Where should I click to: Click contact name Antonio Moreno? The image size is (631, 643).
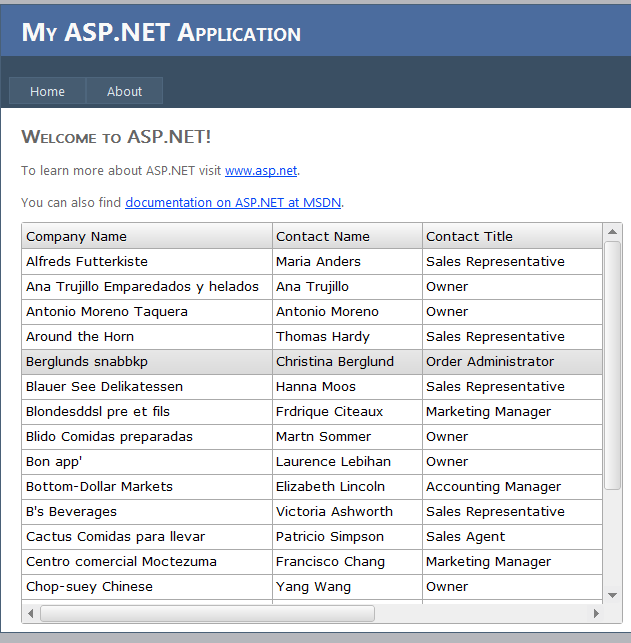point(347,312)
